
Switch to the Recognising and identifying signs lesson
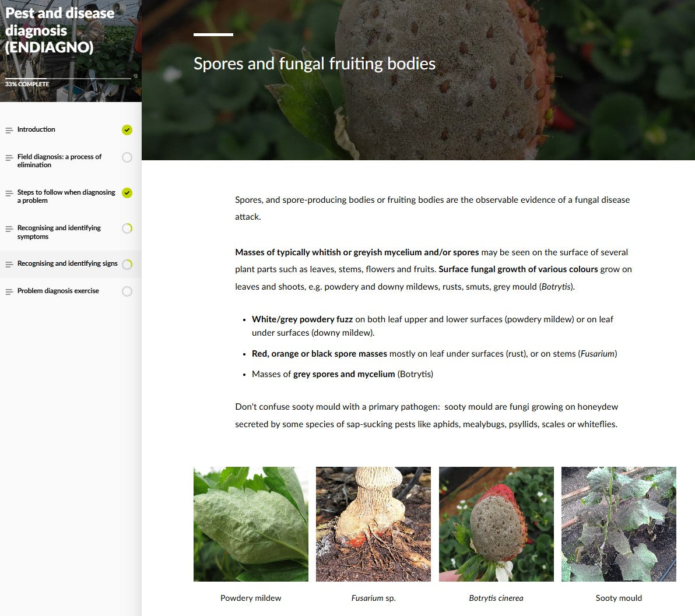[66, 263]
